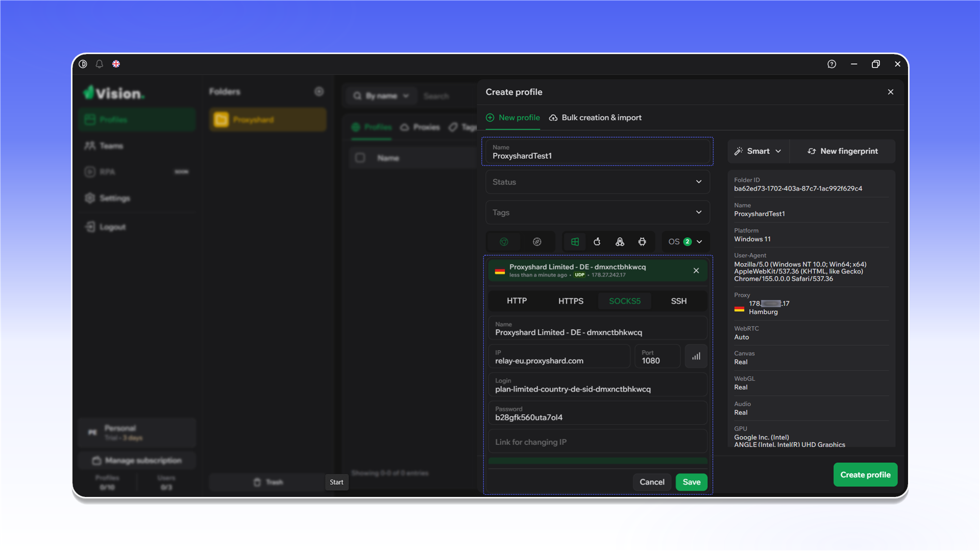Switch to the New profile tab
Screen dimensions: 980x551
click(x=513, y=117)
